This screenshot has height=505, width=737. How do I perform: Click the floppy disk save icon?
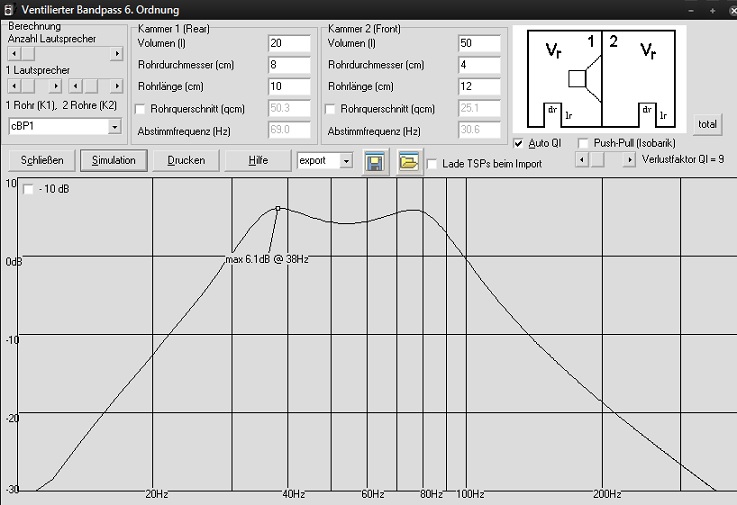click(x=375, y=163)
